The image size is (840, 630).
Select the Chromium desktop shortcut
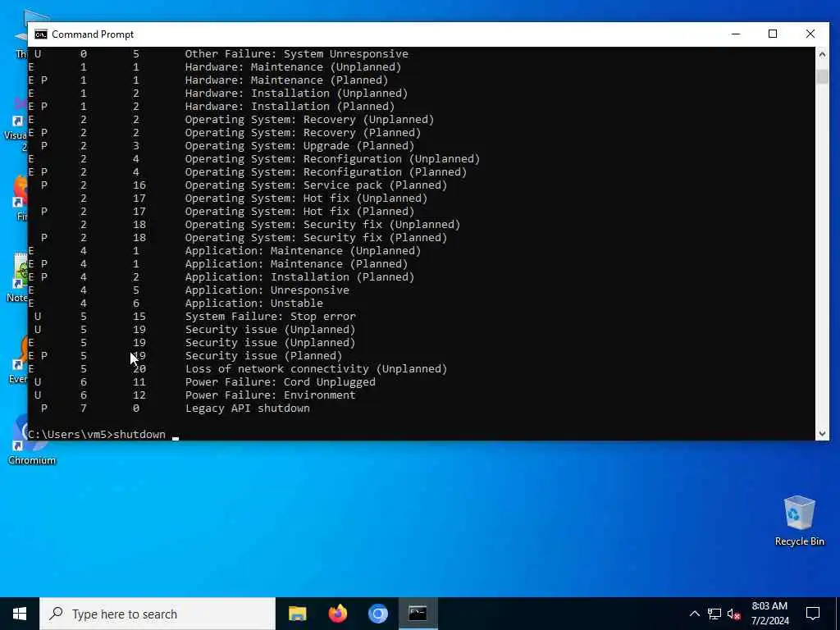(x=31, y=442)
